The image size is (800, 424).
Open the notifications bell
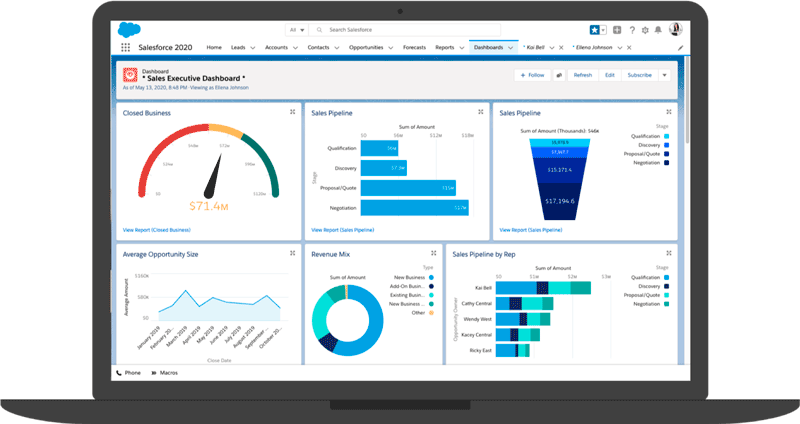pos(659,30)
